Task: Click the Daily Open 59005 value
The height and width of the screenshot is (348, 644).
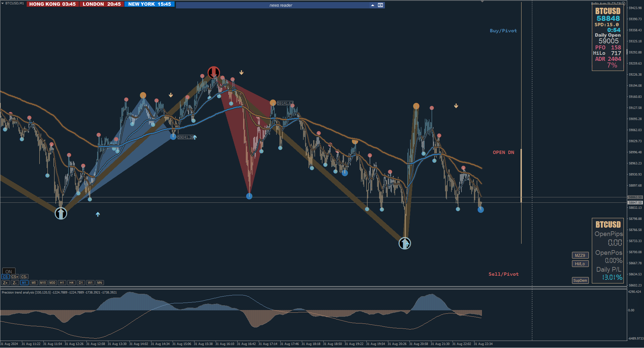Action: (x=608, y=41)
